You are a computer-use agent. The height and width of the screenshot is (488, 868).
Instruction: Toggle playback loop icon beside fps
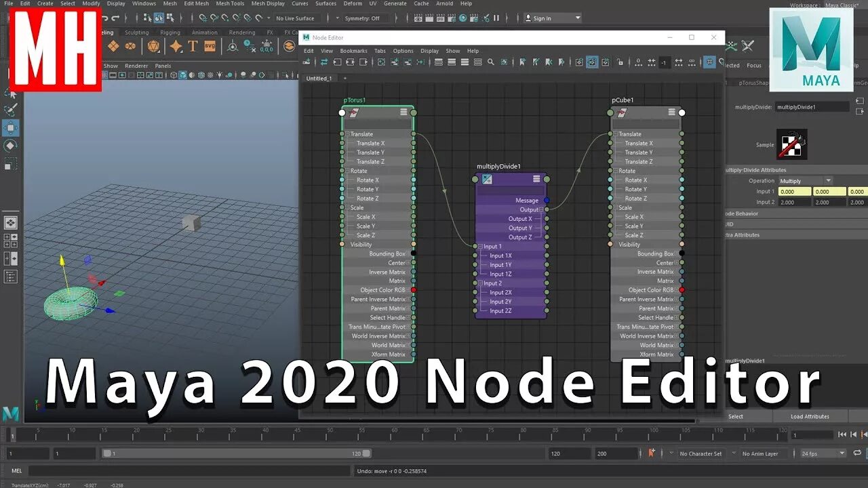[x=857, y=453]
